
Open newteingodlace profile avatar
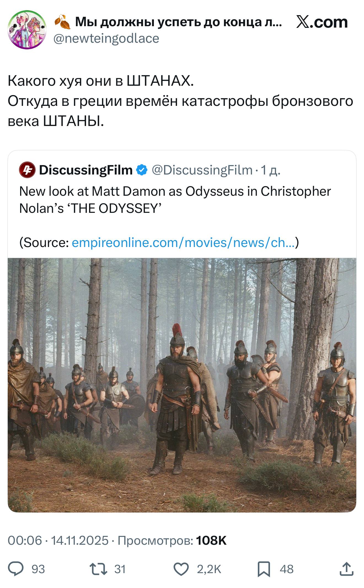tap(27, 30)
